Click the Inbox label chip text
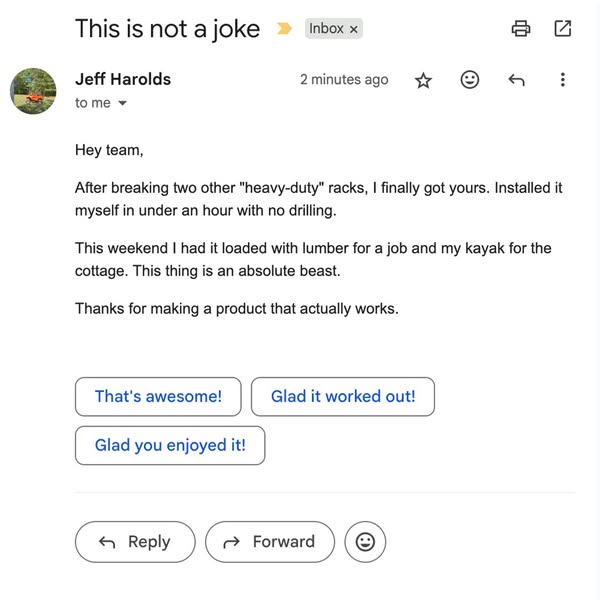Image resolution: width=600 pixels, height=600 pixels. coord(326,29)
